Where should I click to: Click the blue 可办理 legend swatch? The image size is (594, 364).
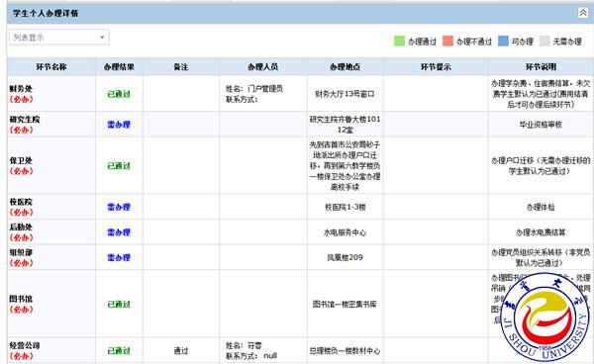[503, 41]
